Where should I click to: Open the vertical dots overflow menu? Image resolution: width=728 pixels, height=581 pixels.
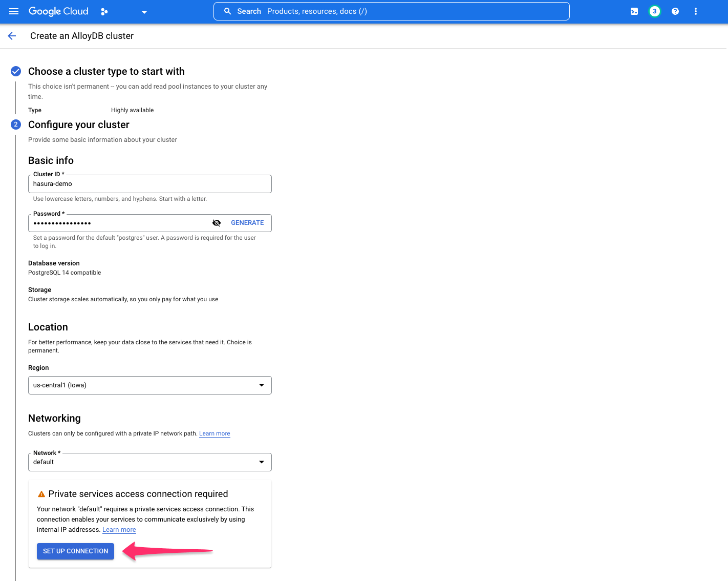(696, 11)
